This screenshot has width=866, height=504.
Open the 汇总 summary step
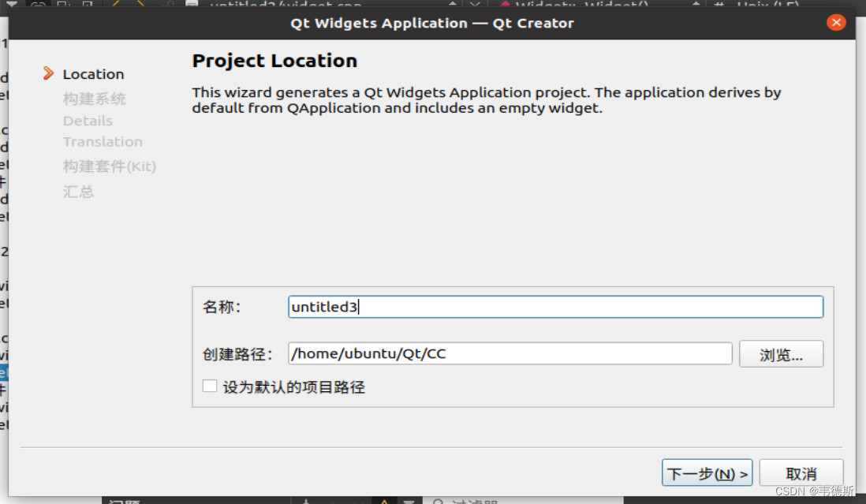click(78, 192)
